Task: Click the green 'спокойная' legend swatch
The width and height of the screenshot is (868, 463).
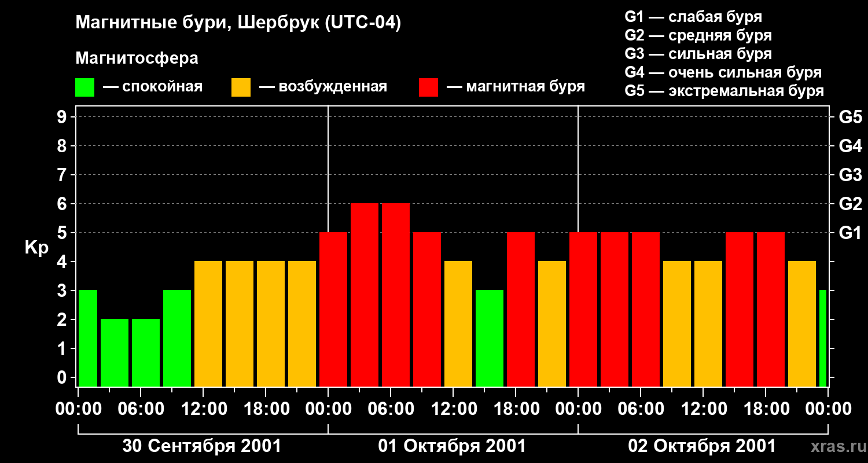Action: [x=84, y=87]
